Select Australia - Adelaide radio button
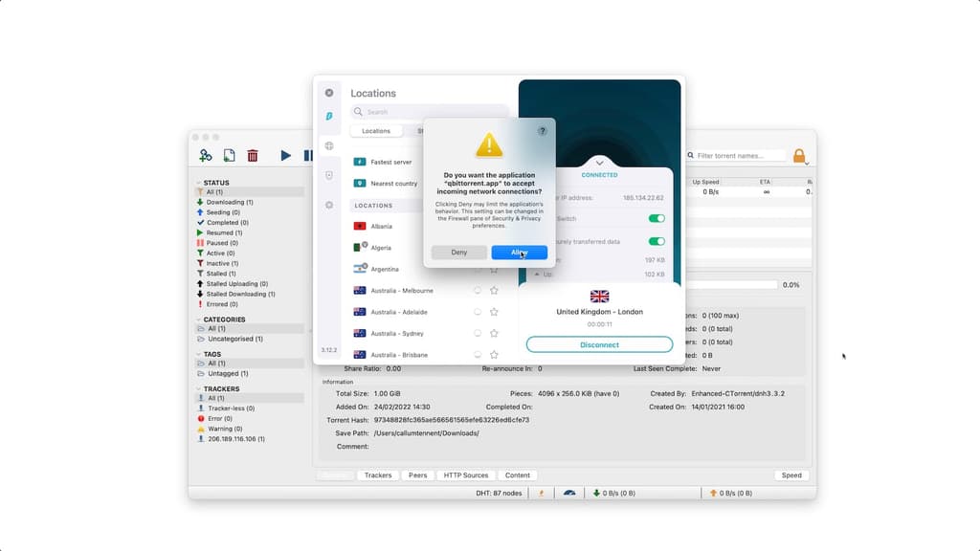980x551 pixels. (478, 312)
